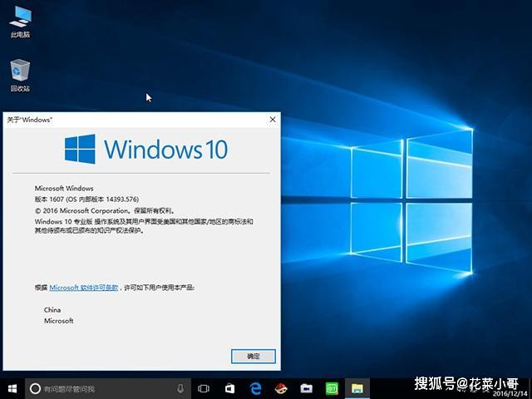Open the Windows Start menu
This screenshot has width=532, height=399.
pyautogui.click(x=12, y=387)
